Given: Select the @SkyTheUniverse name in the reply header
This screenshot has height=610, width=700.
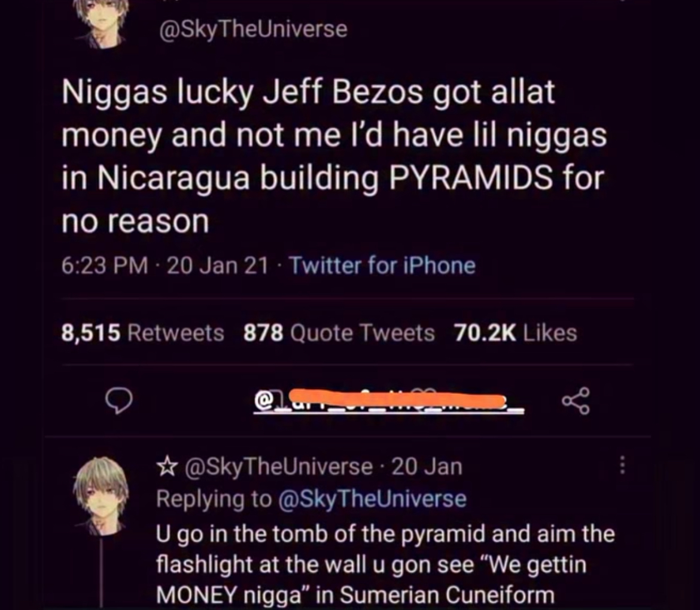Looking at the screenshot, I should [x=279, y=467].
